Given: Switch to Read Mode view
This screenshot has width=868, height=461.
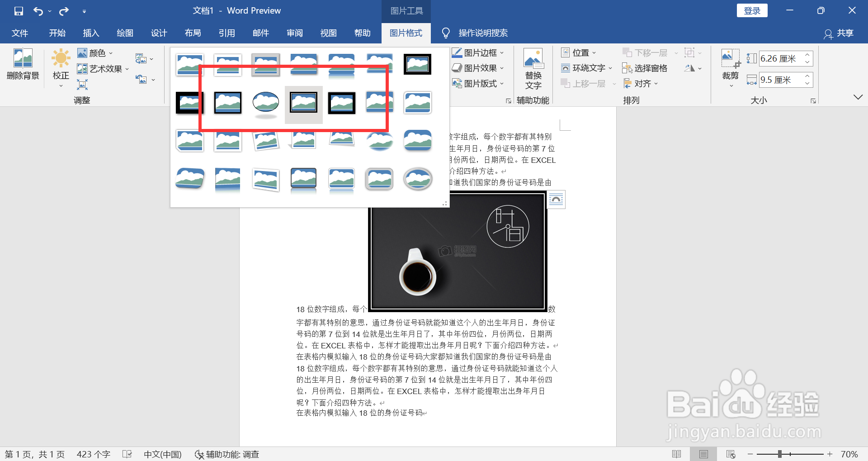Looking at the screenshot, I should pos(677,454).
